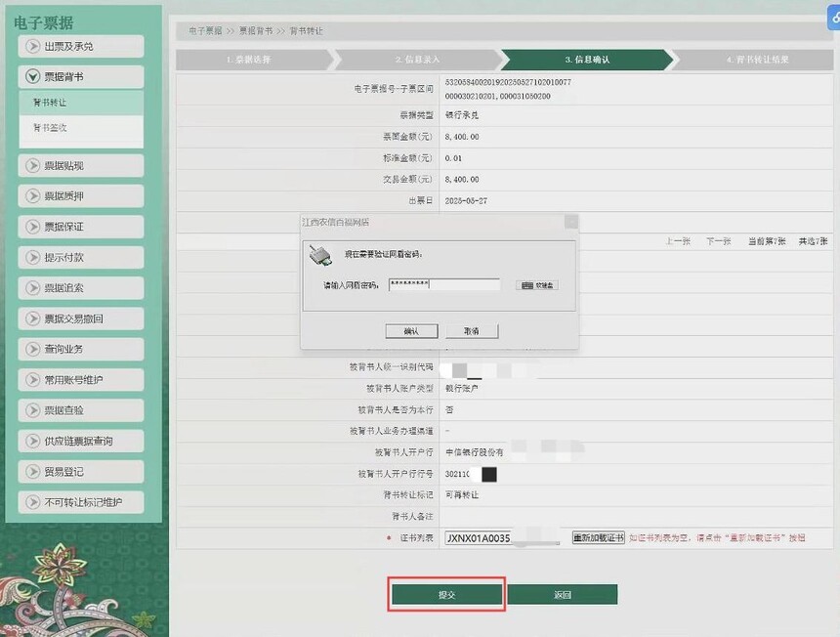This screenshot has width=840, height=637.
Task: Cancel the password dialog with 取消
Action: 472,331
